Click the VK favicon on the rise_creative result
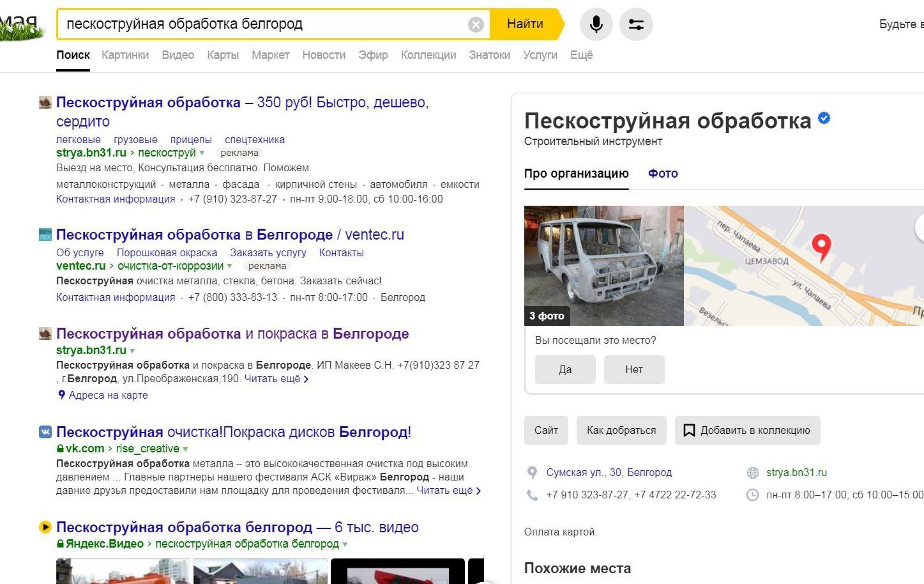The width and height of the screenshot is (924, 584). pyautogui.click(x=44, y=432)
